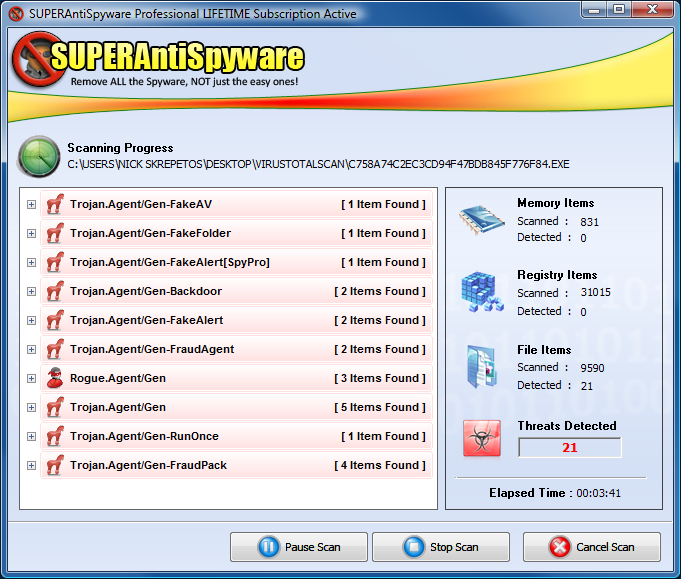
Task: Click the Trojan.Agent/Gen-FakeFolder horse icon
Action: pyautogui.click(x=55, y=233)
